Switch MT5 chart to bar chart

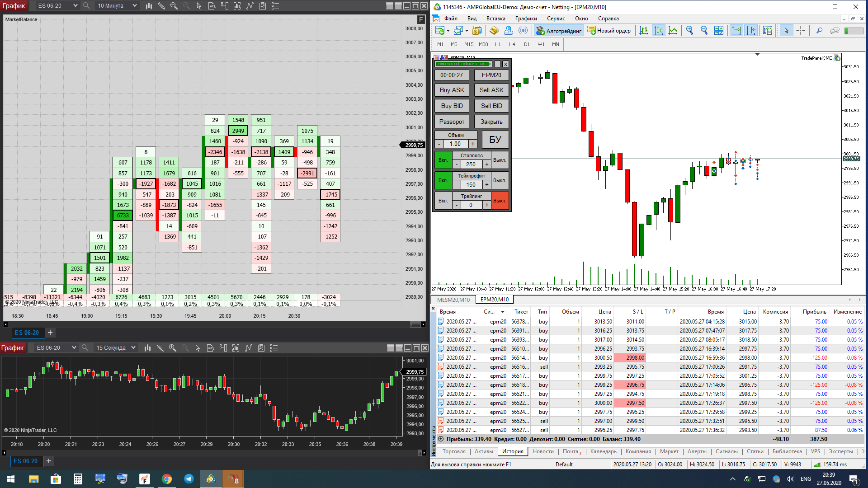[644, 31]
